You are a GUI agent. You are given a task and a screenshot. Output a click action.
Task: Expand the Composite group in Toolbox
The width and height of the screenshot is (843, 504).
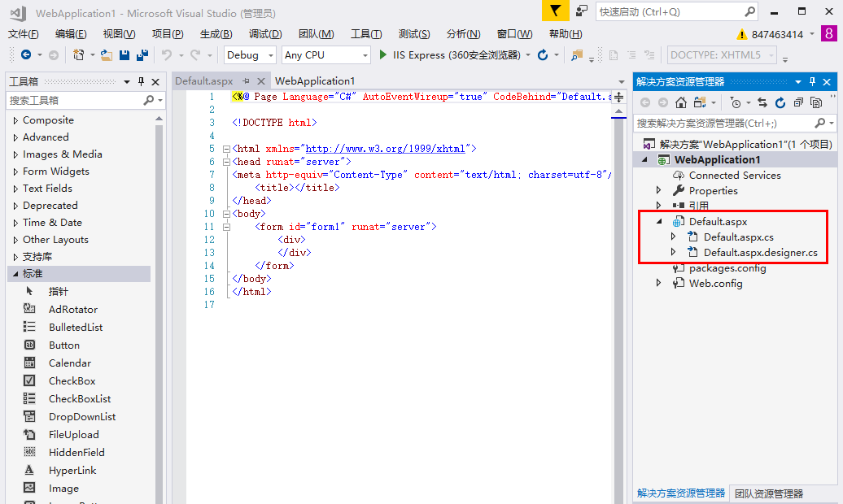click(15, 120)
